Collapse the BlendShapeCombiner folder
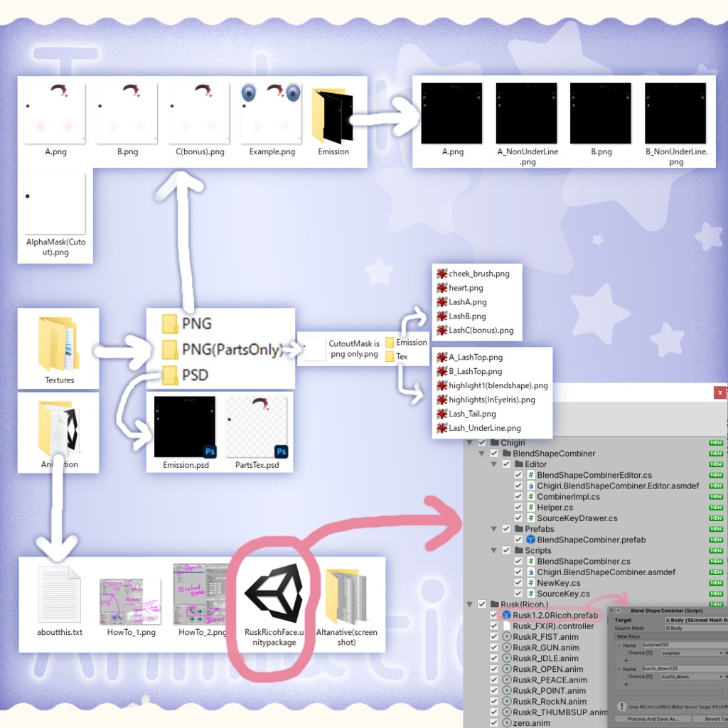The image size is (728, 728). (481, 453)
